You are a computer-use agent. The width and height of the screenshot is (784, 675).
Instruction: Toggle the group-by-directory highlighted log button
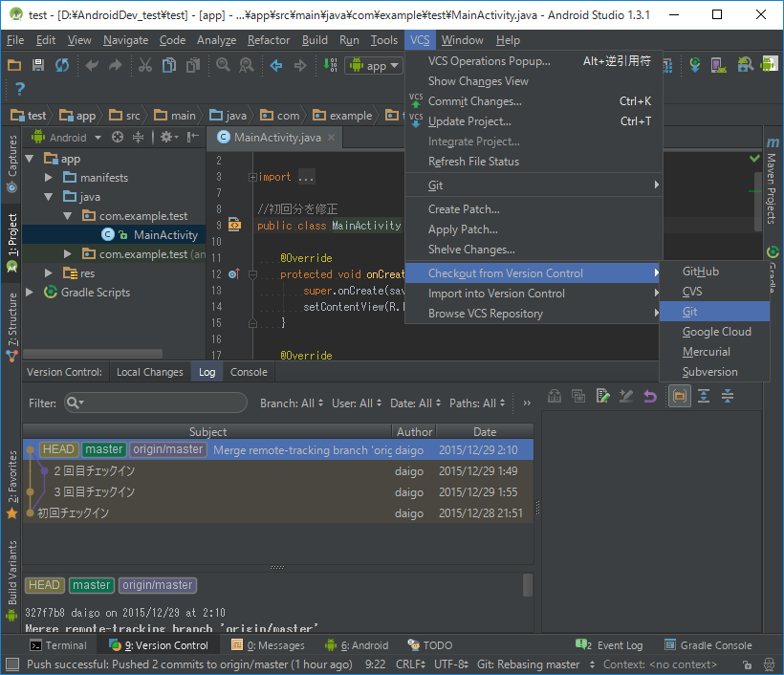[680, 397]
